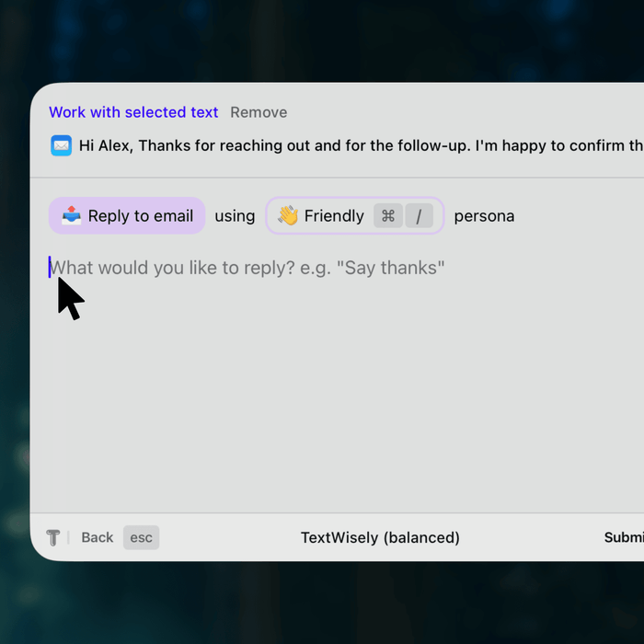Click the Submit button
Viewport: 644px width, 644px height.
click(x=624, y=537)
